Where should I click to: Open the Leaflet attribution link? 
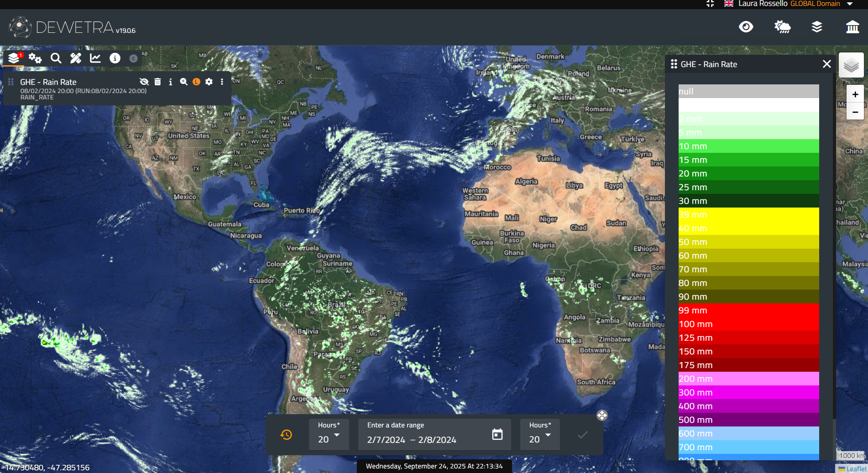pyautogui.click(x=856, y=468)
